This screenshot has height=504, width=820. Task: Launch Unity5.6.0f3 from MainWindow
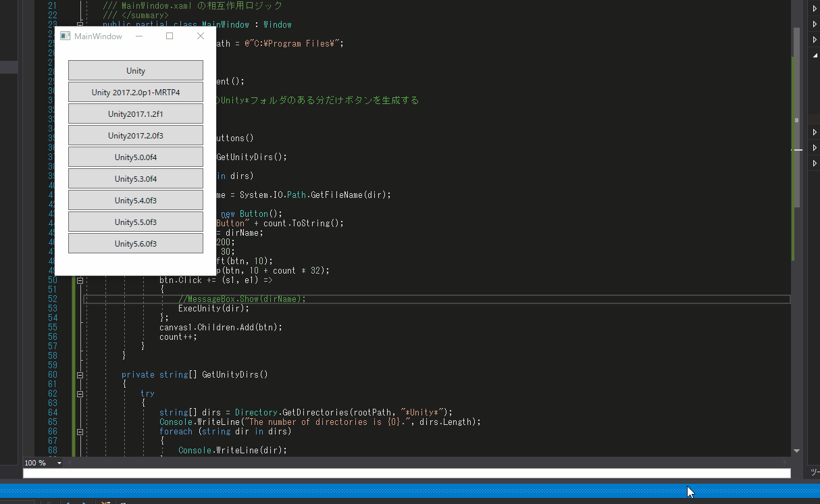pos(136,243)
